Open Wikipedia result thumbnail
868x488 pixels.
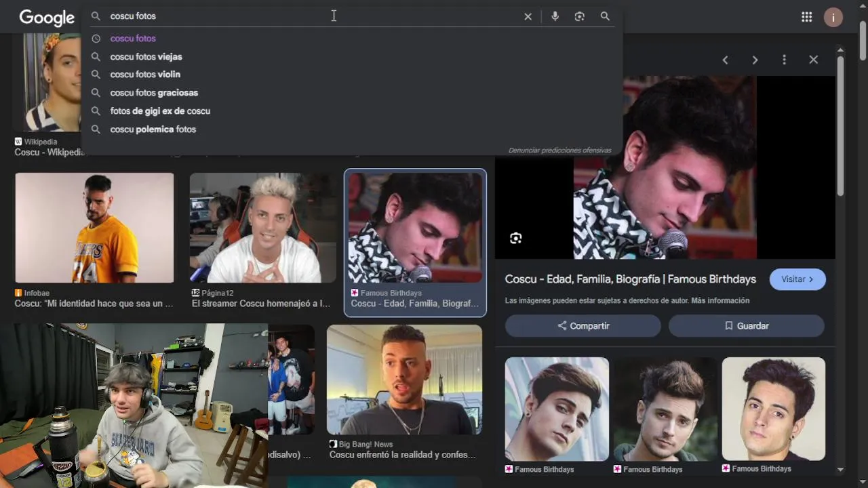(52, 82)
